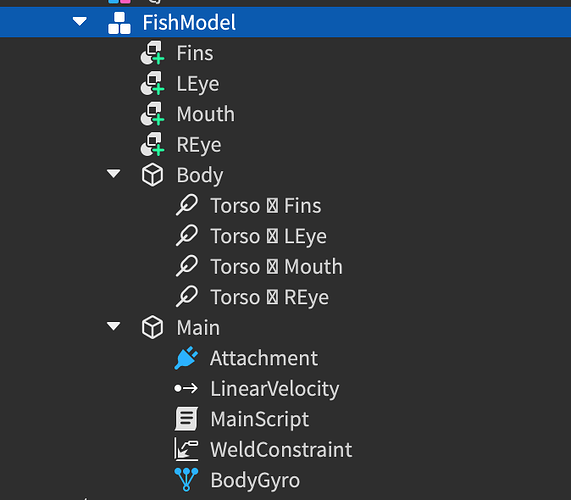Select the REye union item
This screenshot has height=500, width=571.
pyautogui.click(x=199, y=145)
